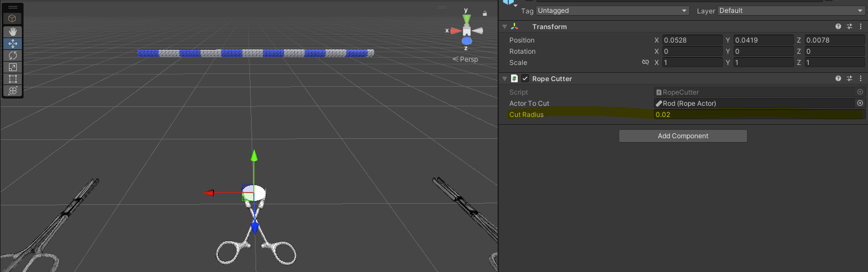Viewport: 868px width, 272px height.
Task: Collapse the Transform component foldout
Action: [x=505, y=27]
